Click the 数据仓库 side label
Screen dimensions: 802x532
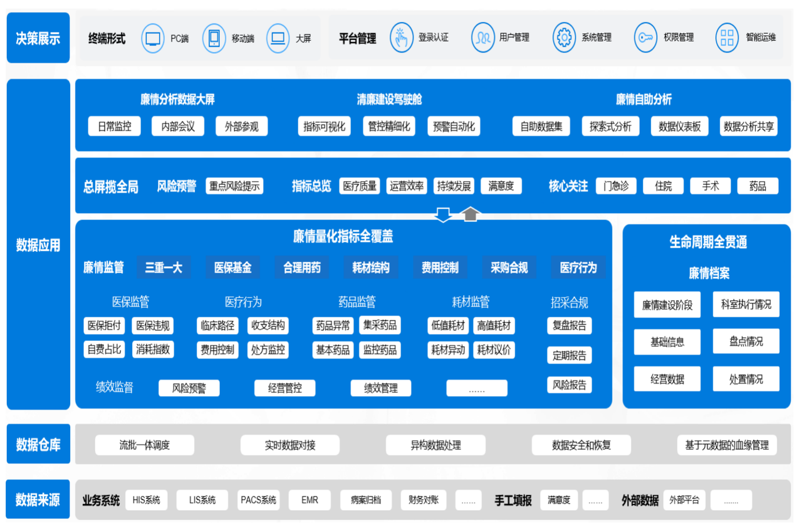38,445
